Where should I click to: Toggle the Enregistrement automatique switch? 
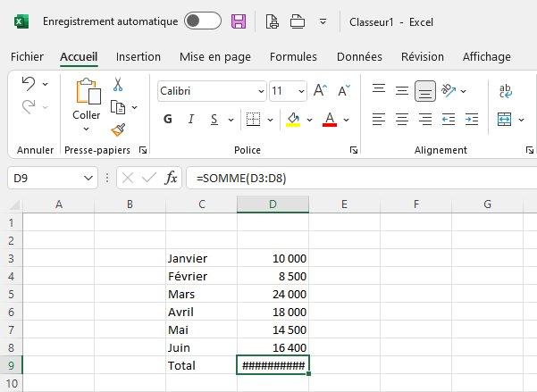point(203,21)
